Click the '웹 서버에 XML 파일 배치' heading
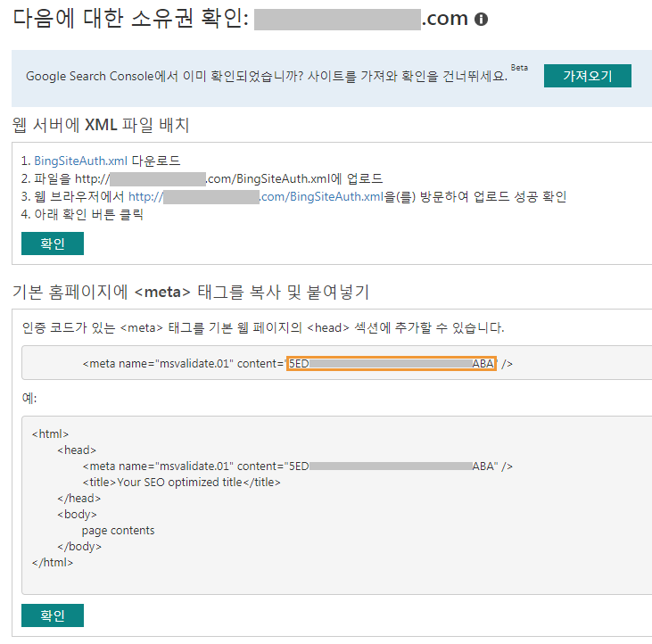 (101, 125)
